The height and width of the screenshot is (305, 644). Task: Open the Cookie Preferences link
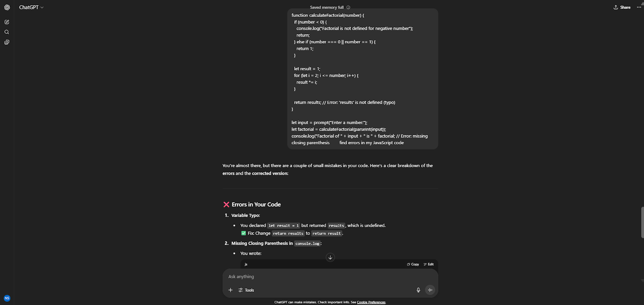pos(371,302)
